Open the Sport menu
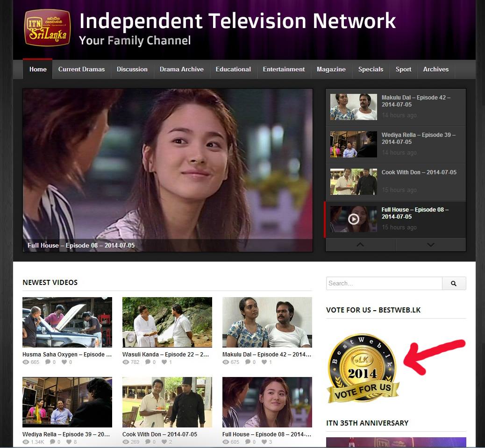This screenshot has height=448, width=485. (x=403, y=69)
